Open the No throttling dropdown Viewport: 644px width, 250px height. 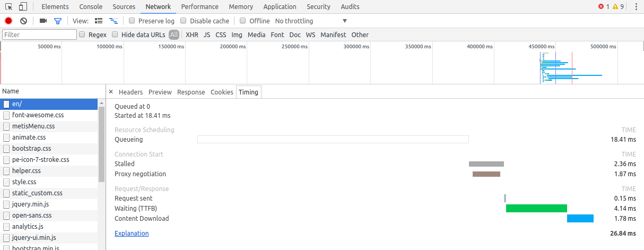(311, 21)
